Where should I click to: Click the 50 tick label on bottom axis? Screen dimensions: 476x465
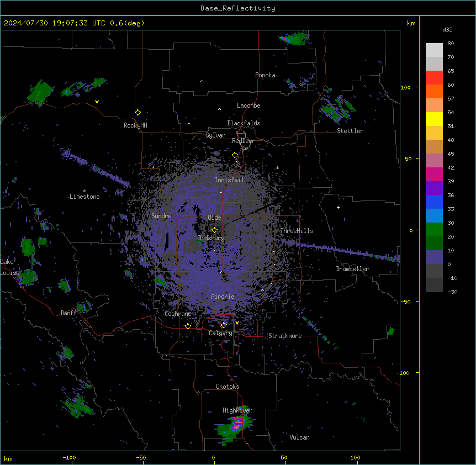pyautogui.click(x=284, y=457)
